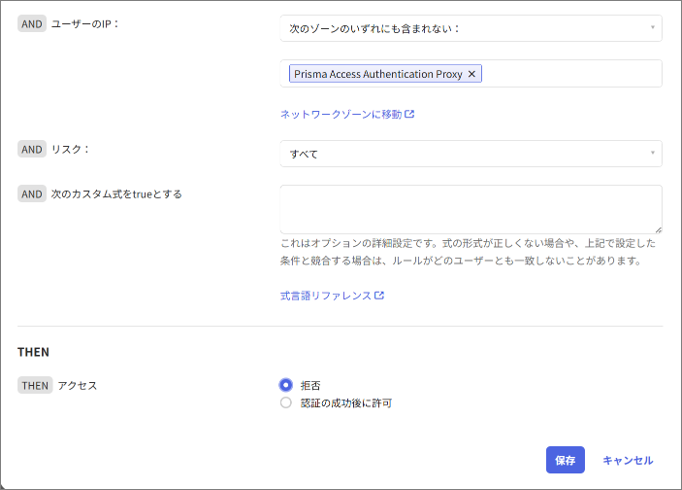The width and height of the screenshot is (682, 490).
Task: Open the ネットワークゾーンに移動 link
Action: (341, 115)
